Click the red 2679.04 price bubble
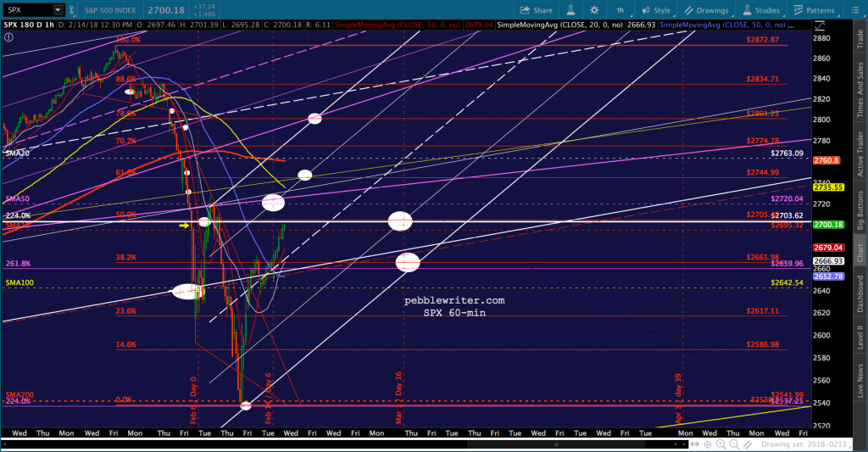 [828, 248]
